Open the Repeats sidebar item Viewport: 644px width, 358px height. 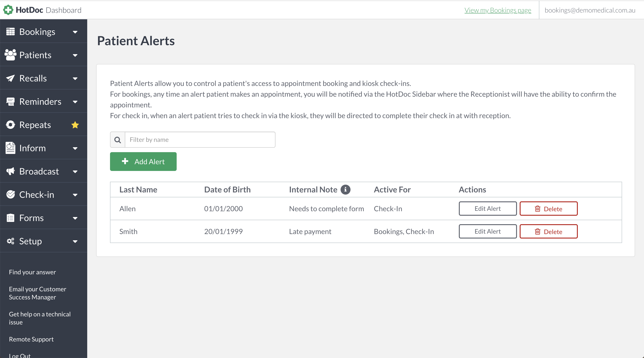44,125
